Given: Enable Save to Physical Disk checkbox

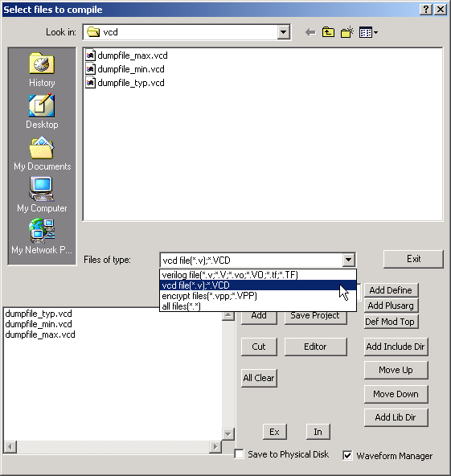Looking at the screenshot, I should pyautogui.click(x=239, y=454).
